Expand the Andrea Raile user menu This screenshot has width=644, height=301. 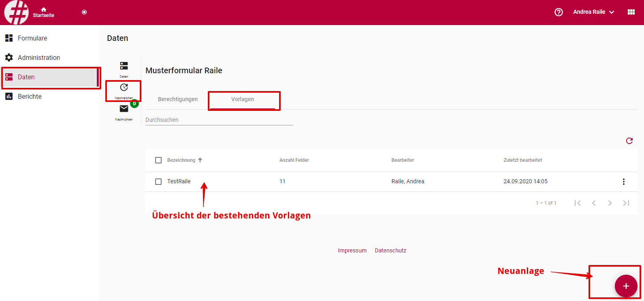(x=593, y=12)
